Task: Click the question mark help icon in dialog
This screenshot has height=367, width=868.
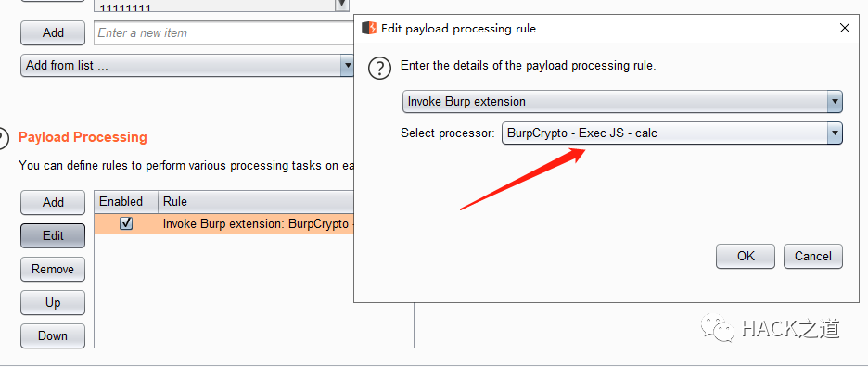Action: [x=380, y=70]
